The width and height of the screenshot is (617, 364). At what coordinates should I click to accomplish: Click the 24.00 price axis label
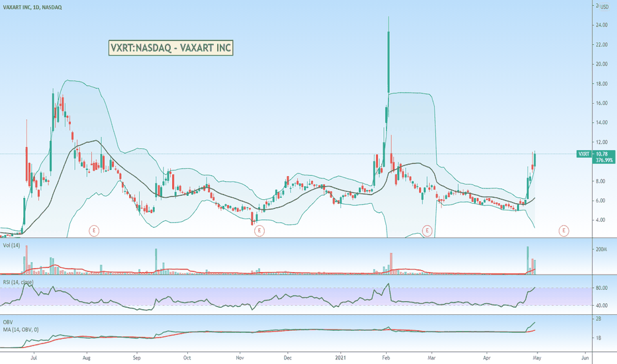coord(602,25)
